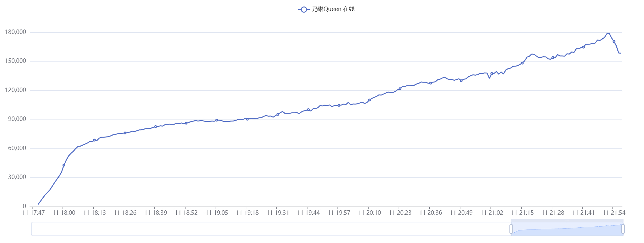644x243 pixels.
Task: Click the move grip atop the zoom window
Action: pyautogui.click(x=567, y=220)
